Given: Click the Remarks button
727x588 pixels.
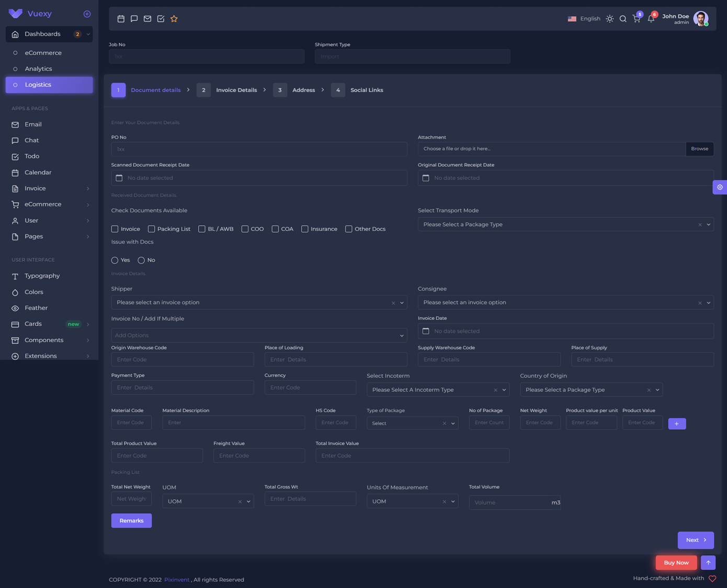Looking at the screenshot, I should 131,521.
